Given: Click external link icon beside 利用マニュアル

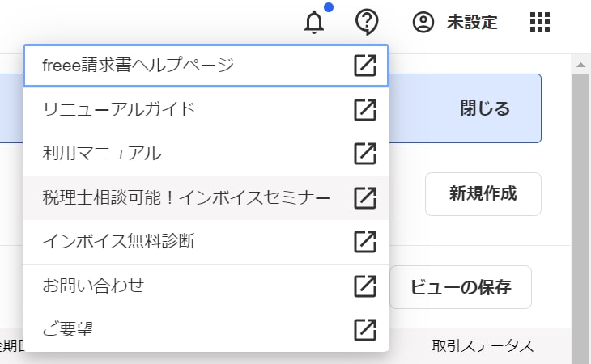Looking at the screenshot, I should coord(365,153).
